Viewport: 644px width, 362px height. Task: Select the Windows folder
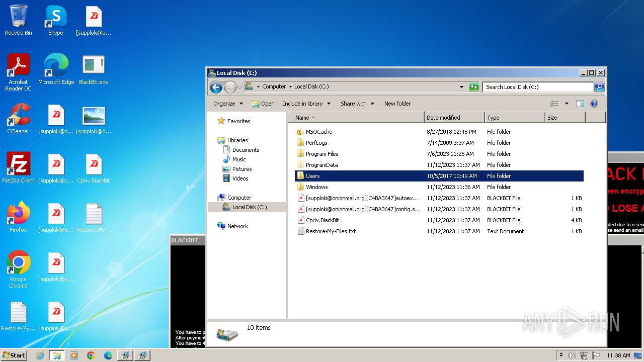click(439, 187)
